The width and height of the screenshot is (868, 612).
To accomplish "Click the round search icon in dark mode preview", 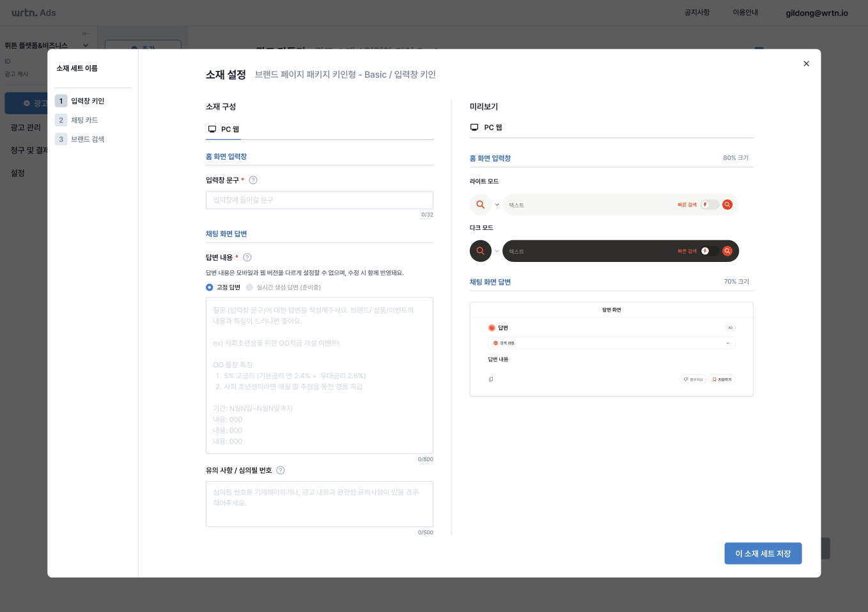I will point(481,251).
